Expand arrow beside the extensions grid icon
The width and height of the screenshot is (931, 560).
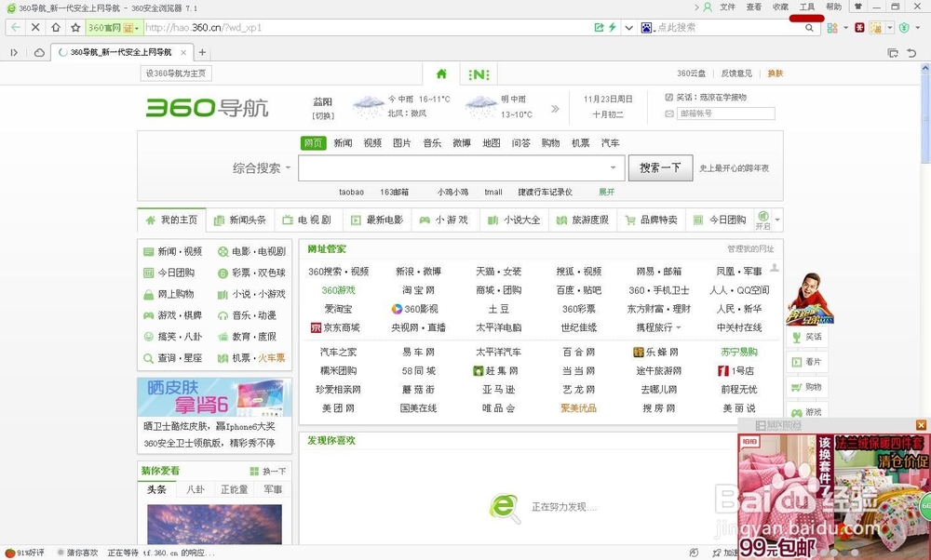(845, 28)
